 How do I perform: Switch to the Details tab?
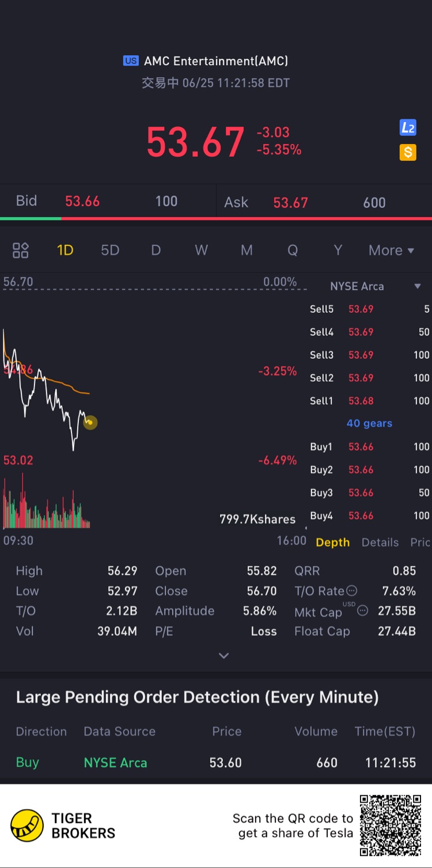(380, 543)
